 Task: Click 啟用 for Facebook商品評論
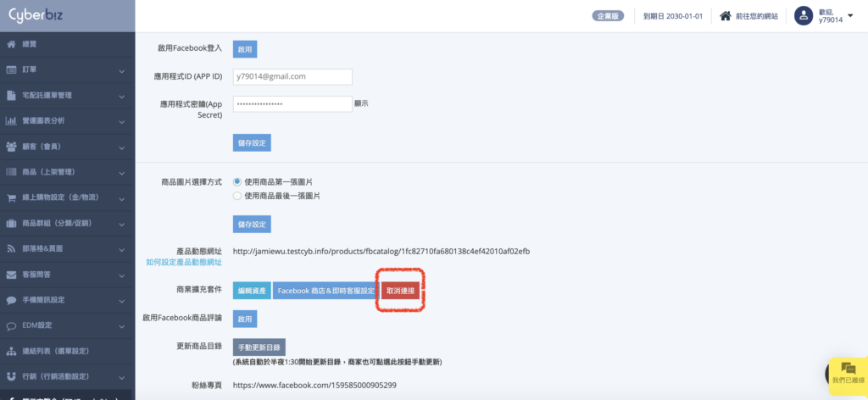(245, 319)
